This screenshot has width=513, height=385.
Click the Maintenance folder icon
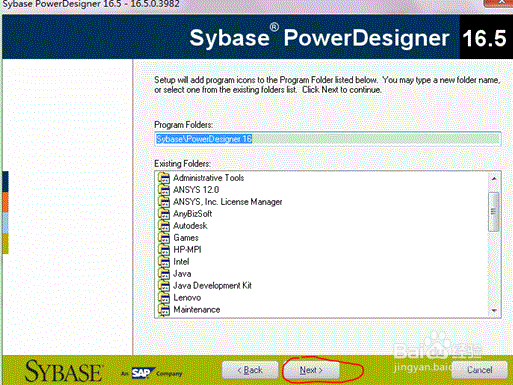[164, 310]
